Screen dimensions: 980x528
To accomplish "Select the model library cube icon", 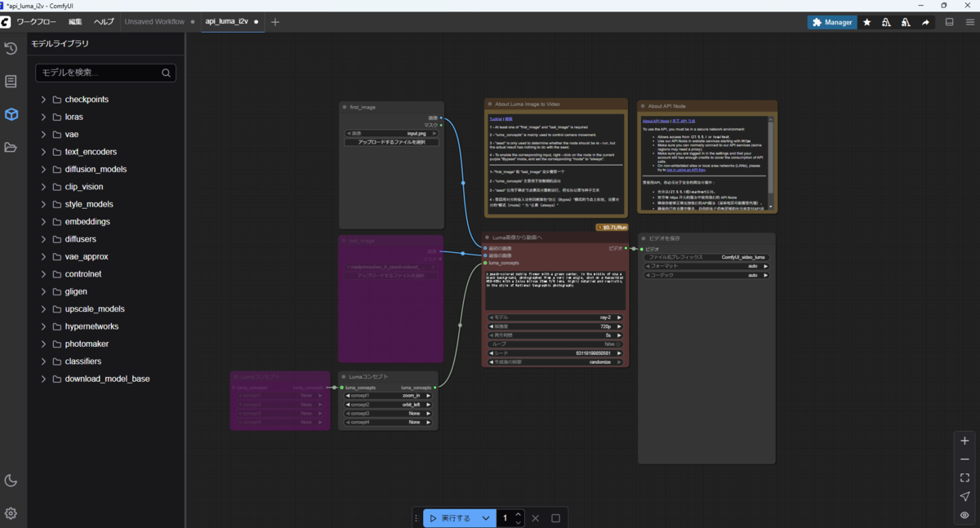I will pyautogui.click(x=11, y=114).
